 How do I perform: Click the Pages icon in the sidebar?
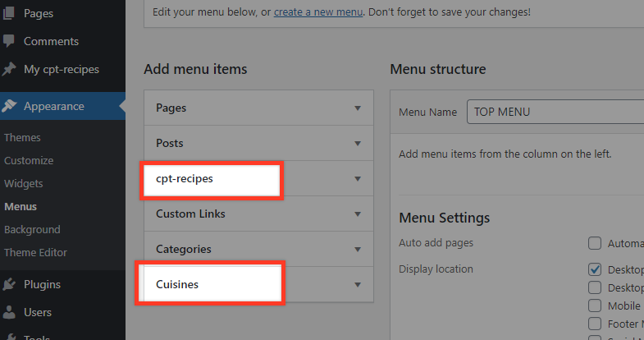coord(9,13)
